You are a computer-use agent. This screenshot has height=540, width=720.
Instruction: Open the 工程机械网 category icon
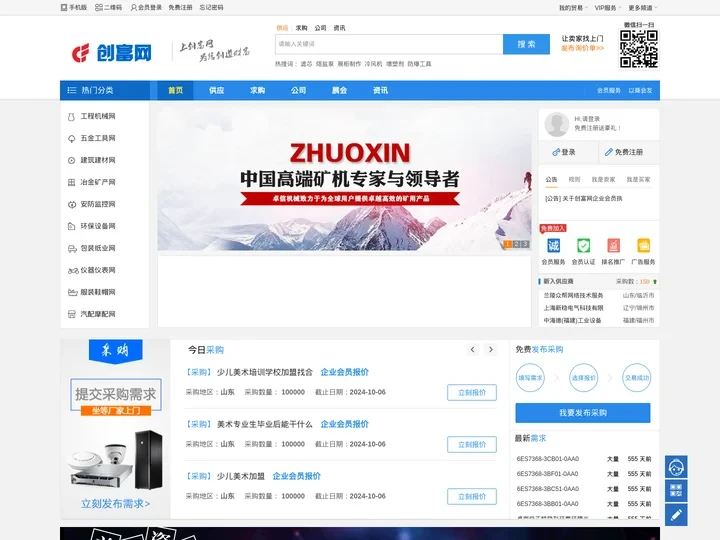pos(71,117)
